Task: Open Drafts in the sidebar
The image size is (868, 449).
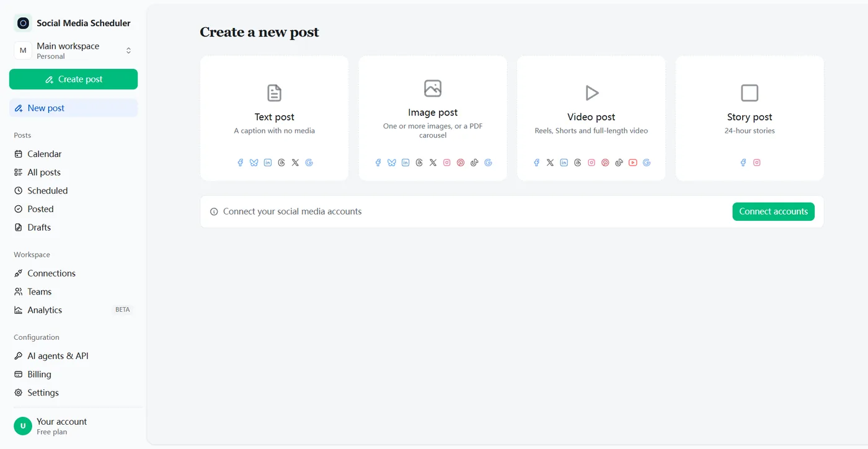Action: click(73, 228)
